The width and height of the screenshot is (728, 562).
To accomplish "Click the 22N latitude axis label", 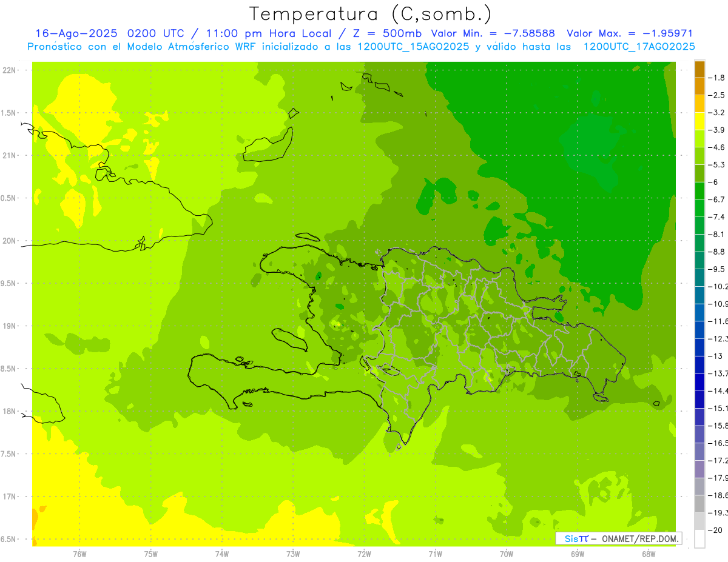I will point(10,70).
